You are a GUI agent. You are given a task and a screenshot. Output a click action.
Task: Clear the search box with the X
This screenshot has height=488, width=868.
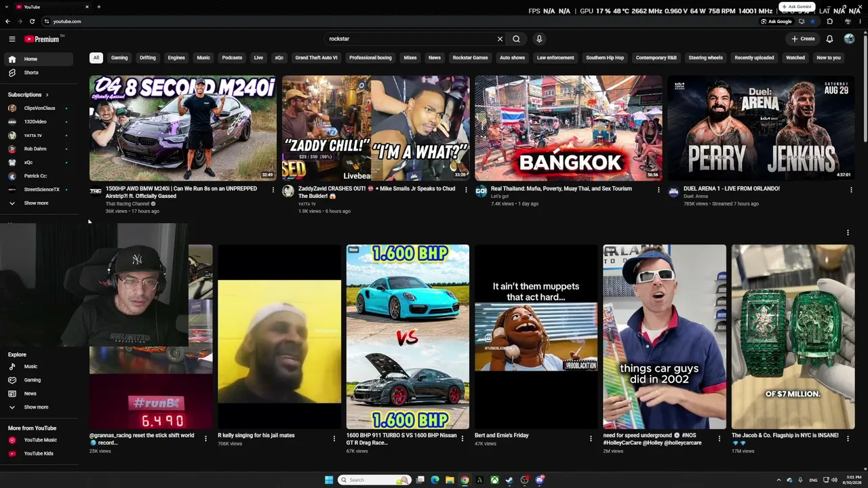(x=500, y=39)
